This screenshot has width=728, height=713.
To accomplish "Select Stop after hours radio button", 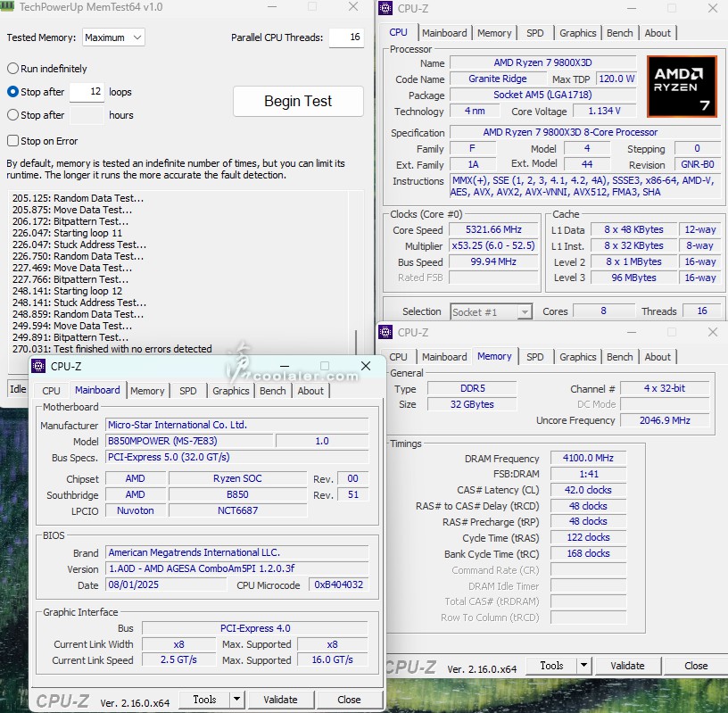I will click(13, 115).
